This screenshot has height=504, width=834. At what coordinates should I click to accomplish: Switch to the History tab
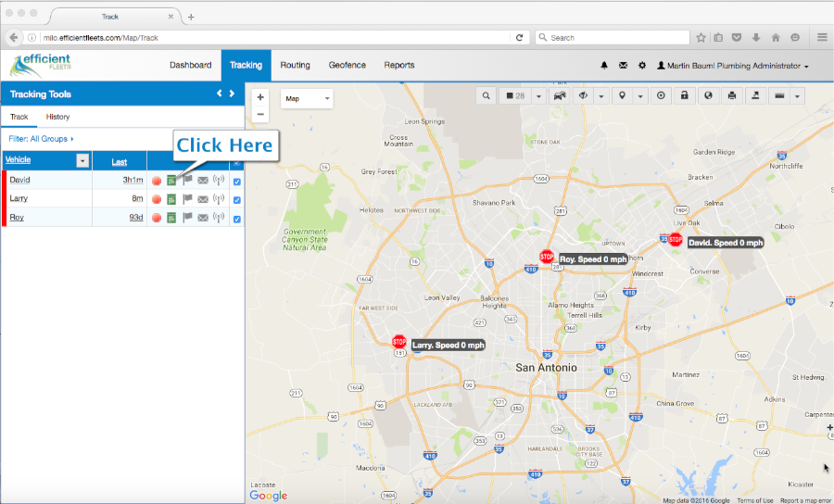tap(57, 117)
